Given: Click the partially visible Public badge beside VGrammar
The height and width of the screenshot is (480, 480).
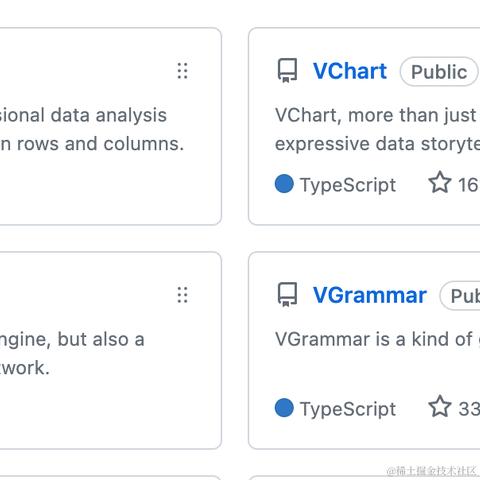Looking at the screenshot, I should click(460, 295).
